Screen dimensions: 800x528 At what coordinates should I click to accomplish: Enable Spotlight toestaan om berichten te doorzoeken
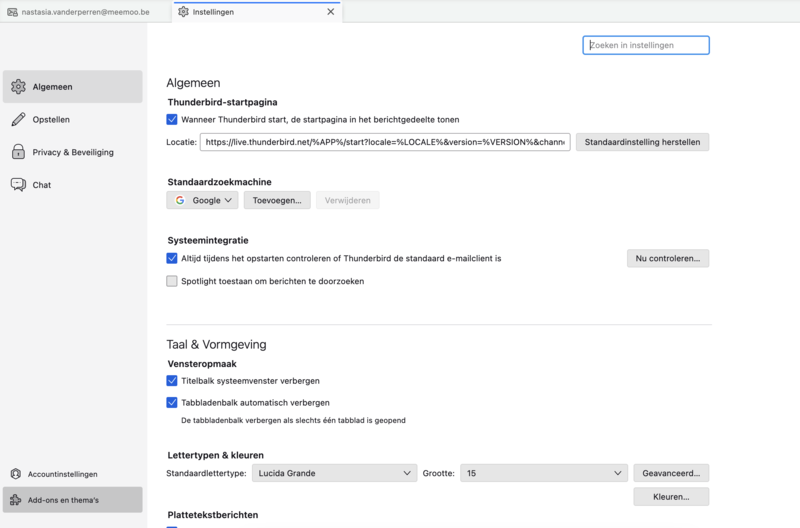(172, 281)
